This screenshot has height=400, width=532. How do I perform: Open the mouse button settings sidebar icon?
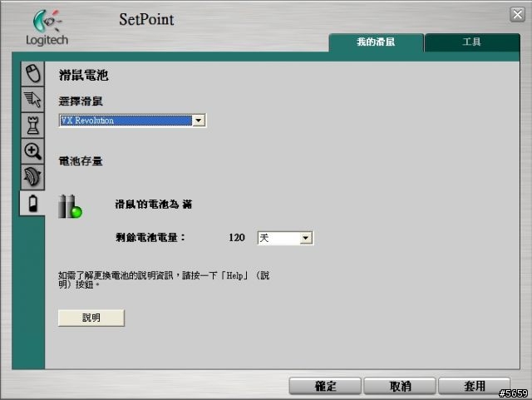pos(33,73)
